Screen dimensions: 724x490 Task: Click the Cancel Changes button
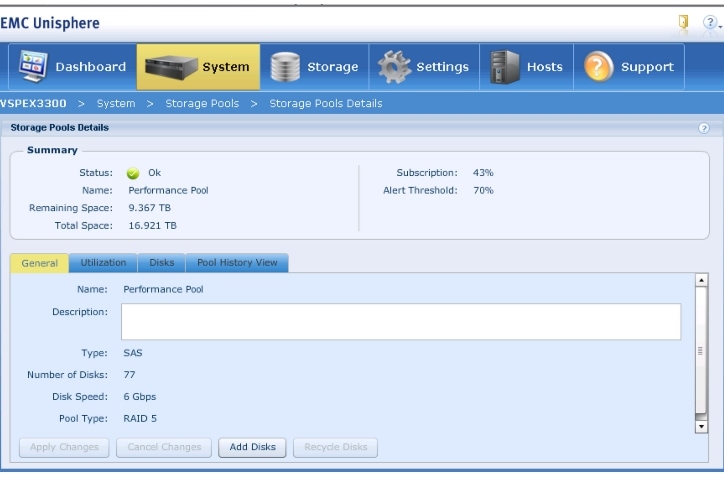(164, 448)
